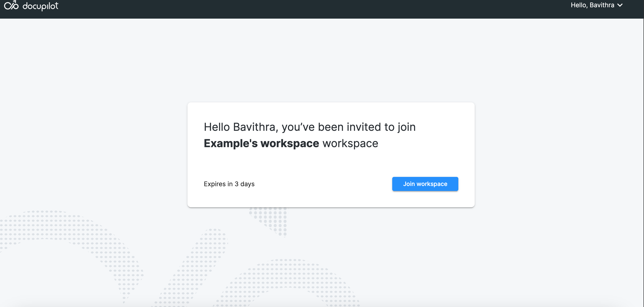Click the arrow tip on the Docupilot logo
The height and width of the screenshot is (307, 644).
click(x=15, y=2)
